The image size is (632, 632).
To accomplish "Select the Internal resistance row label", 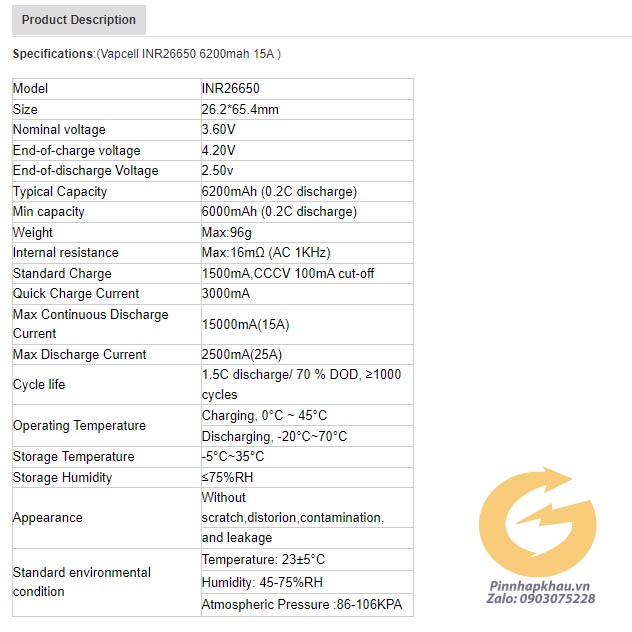I will pyautogui.click(x=65, y=253).
